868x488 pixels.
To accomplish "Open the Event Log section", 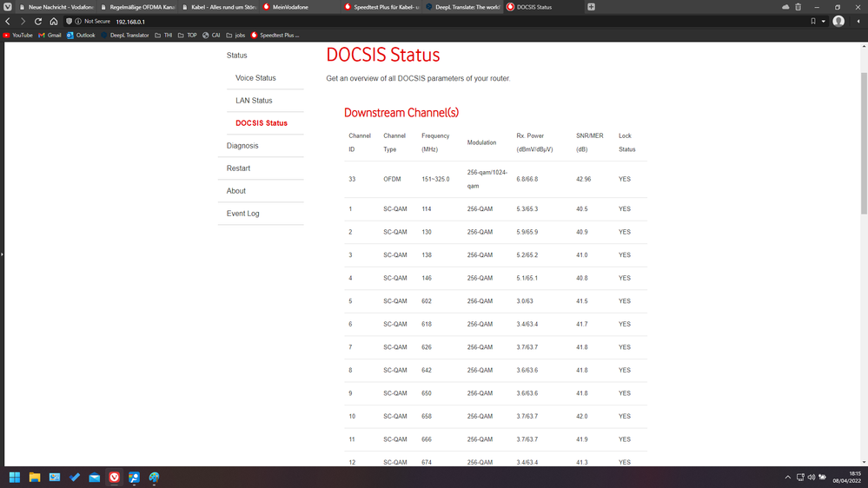I will click(242, 214).
